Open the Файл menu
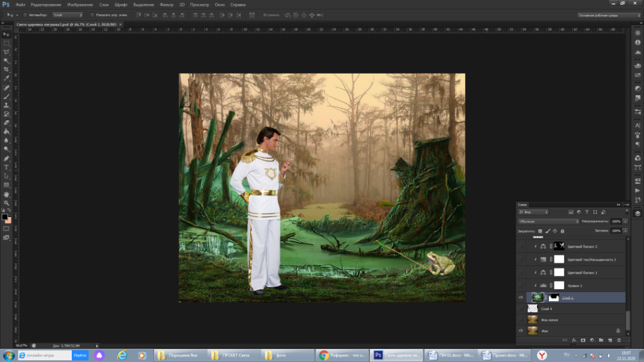The width and height of the screenshot is (644, 362). click(x=20, y=5)
